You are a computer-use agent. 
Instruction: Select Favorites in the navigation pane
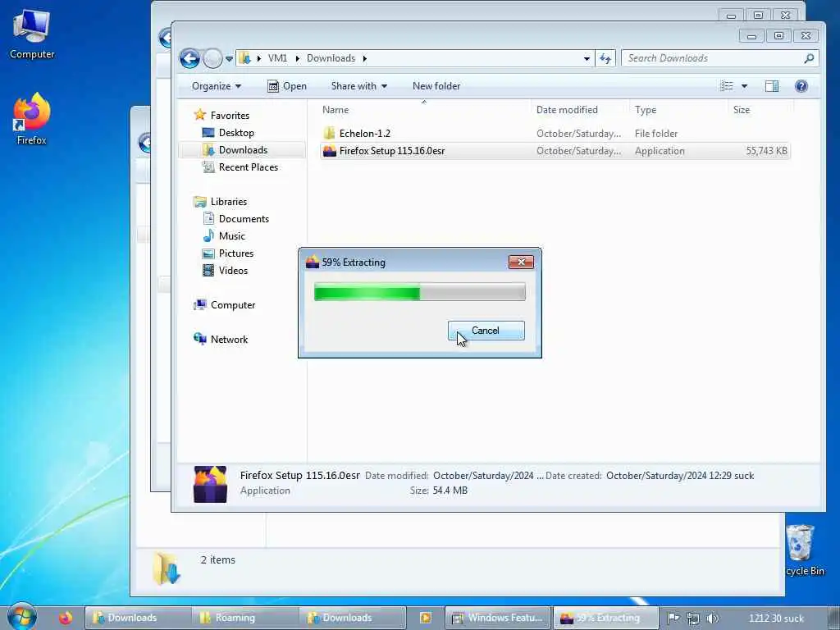click(x=230, y=115)
